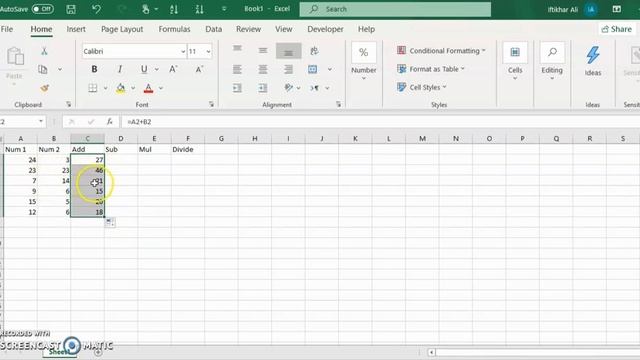
Task: Expand Underline style dropdown arrow
Action: click(x=157, y=69)
